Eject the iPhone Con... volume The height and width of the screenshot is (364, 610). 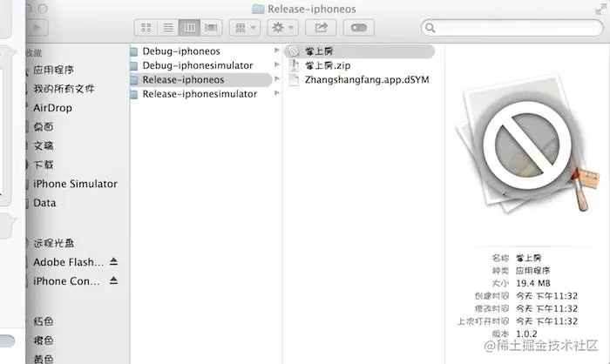113,280
